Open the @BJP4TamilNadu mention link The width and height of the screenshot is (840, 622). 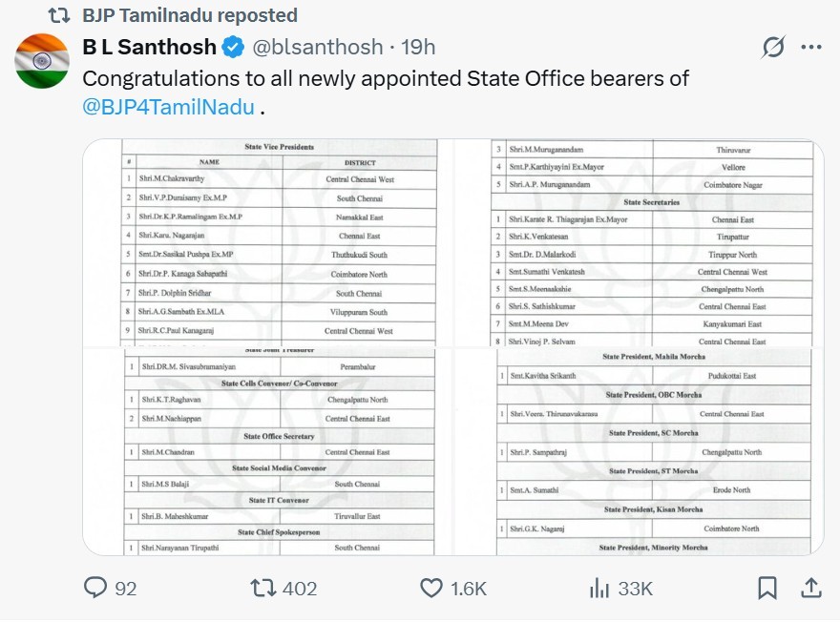coord(169,106)
